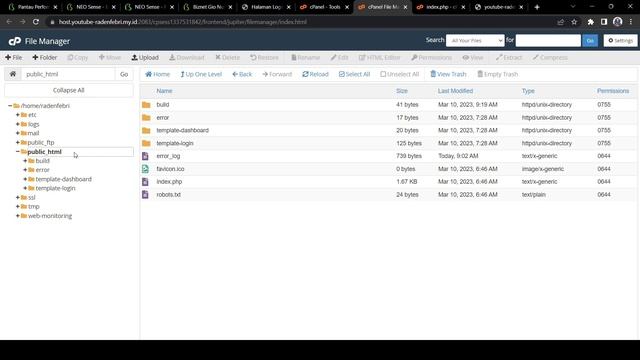The width and height of the screenshot is (640, 360).
Task: Navigate Back in the file pane
Action: click(242, 74)
